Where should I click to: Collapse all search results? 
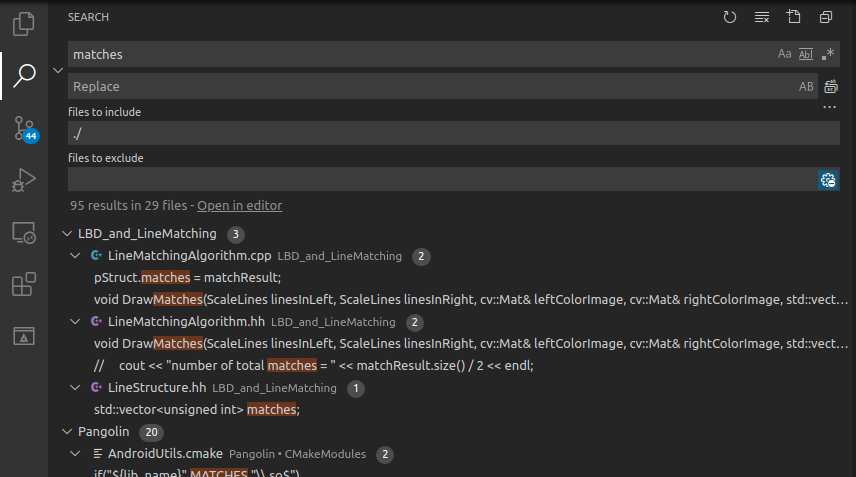click(826, 17)
